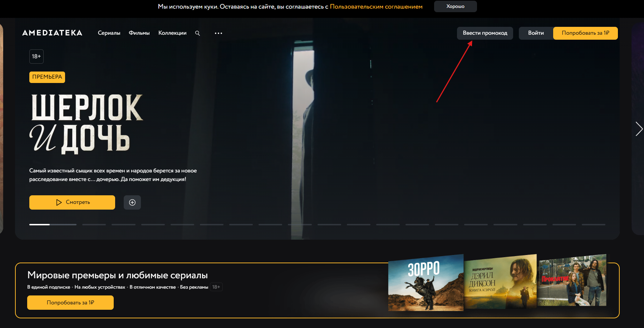The height and width of the screenshot is (328, 644).
Task: Open the Коллекции section
Action: [x=172, y=33]
